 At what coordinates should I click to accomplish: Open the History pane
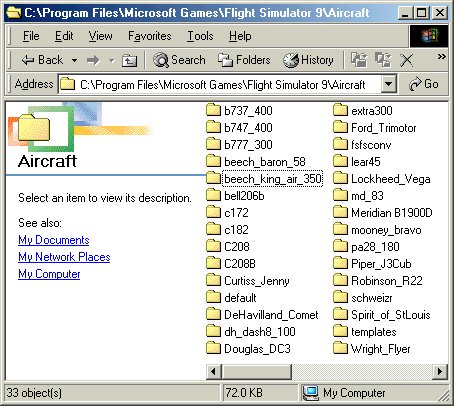[x=308, y=60]
